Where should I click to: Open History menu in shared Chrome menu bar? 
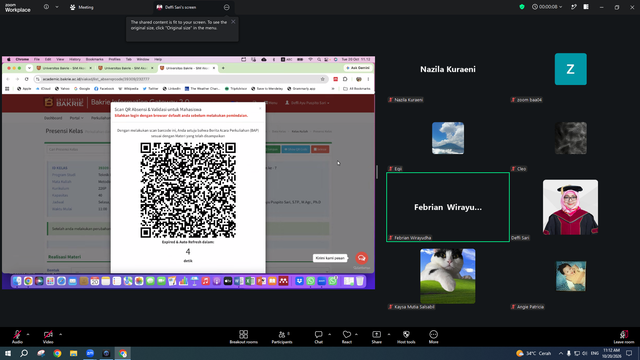coord(75,59)
